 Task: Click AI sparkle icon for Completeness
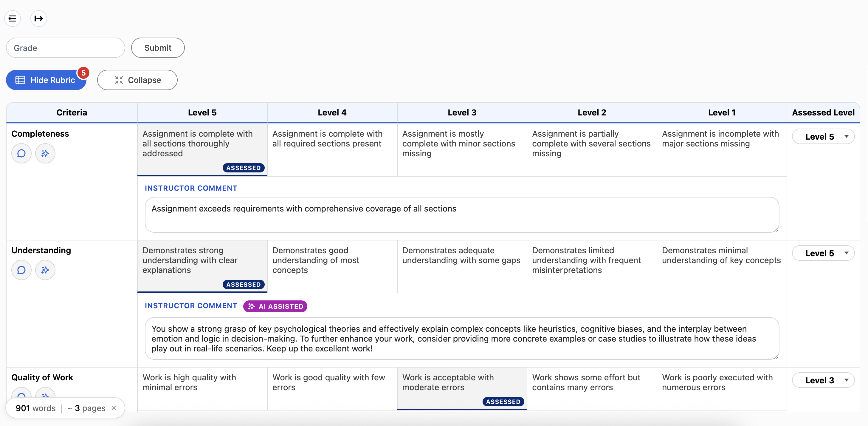pyautogui.click(x=45, y=153)
